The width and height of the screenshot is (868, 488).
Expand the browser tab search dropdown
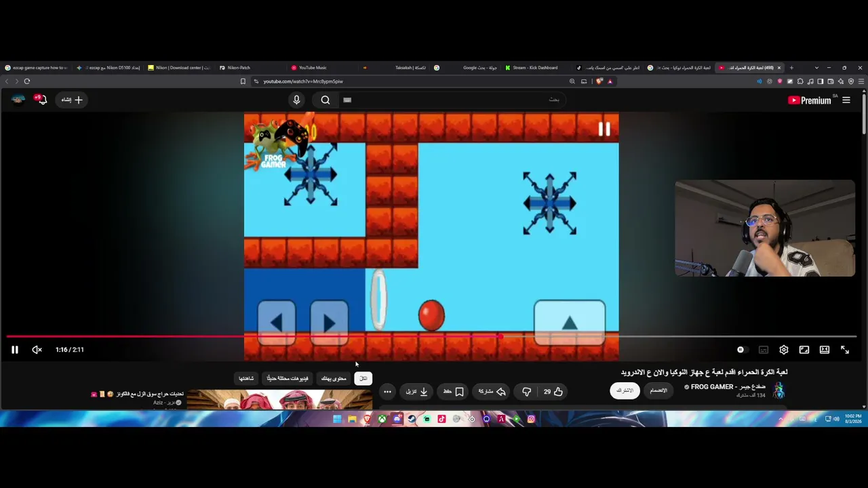click(816, 68)
